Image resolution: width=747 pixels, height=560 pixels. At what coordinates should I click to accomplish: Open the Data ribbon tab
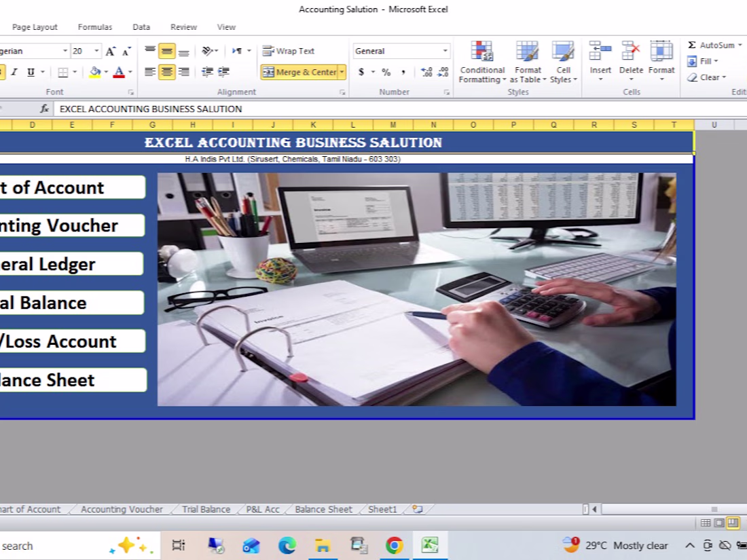(x=141, y=27)
